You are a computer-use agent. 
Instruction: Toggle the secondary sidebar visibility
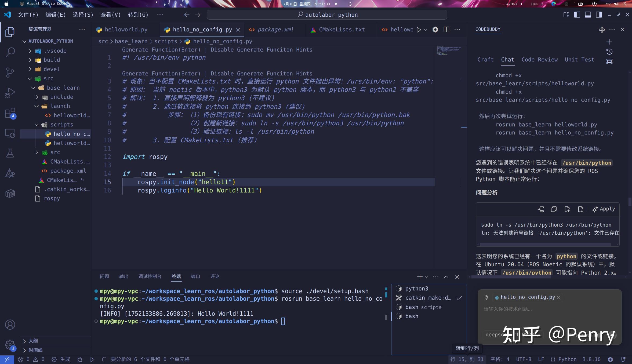(598, 14)
